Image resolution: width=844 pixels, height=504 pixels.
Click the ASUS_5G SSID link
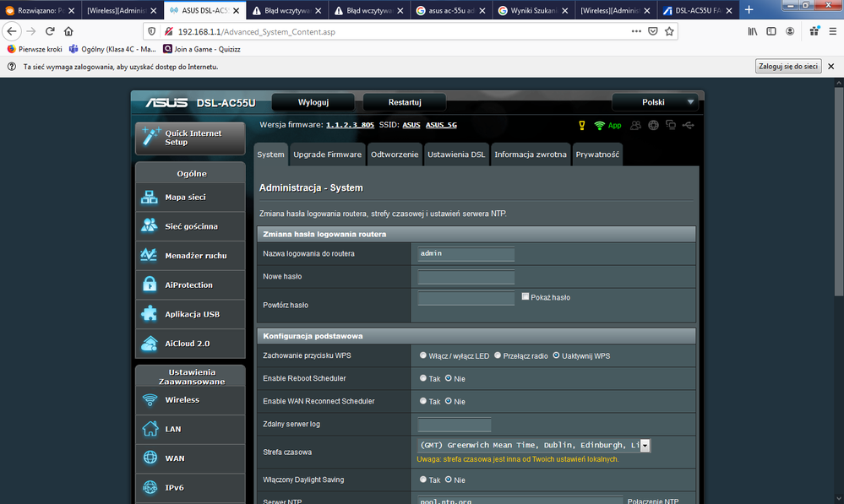441,125
